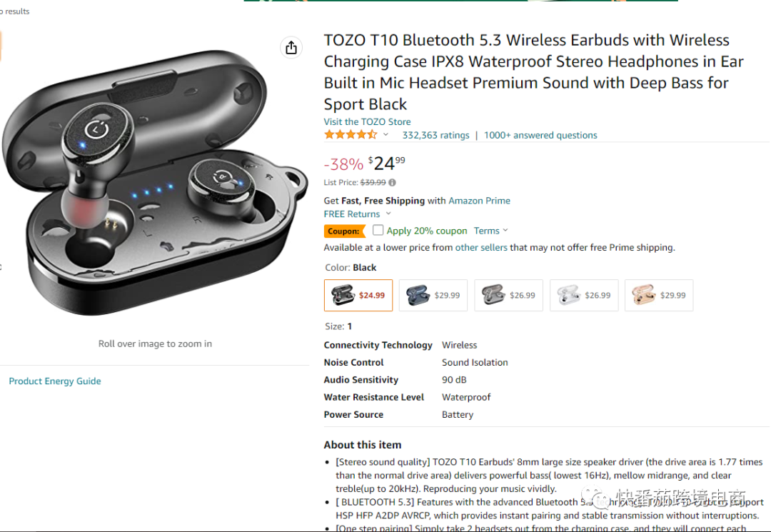
Task: Click the list price info icon
Action: pos(392,183)
